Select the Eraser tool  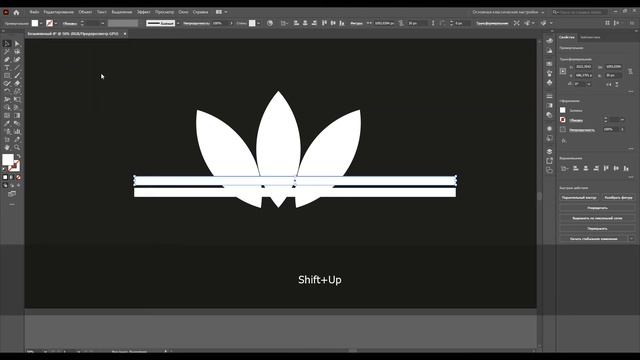17,84
